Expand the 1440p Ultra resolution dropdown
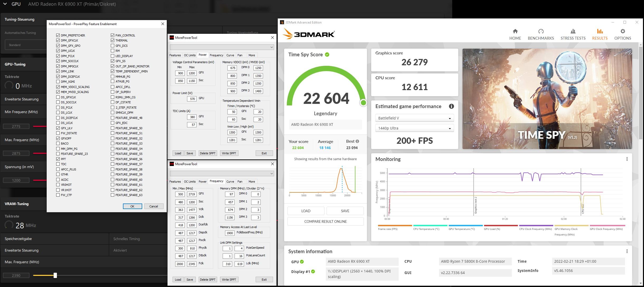This screenshot has width=644, height=287. (x=414, y=128)
